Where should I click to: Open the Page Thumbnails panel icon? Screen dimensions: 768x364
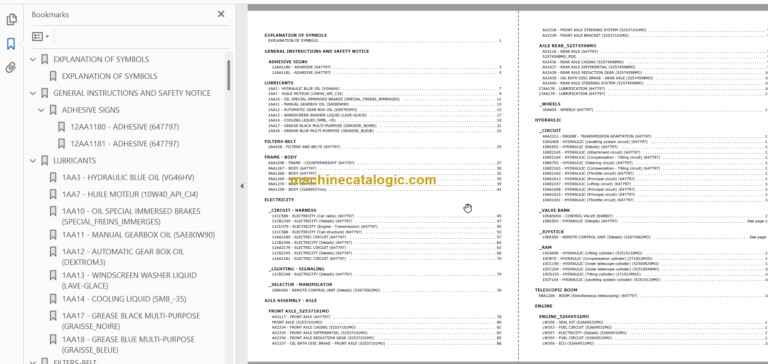click(11, 20)
